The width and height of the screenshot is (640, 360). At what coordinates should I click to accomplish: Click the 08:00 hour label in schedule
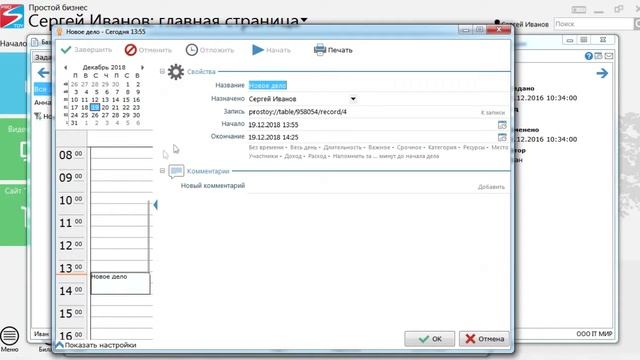click(71, 155)
